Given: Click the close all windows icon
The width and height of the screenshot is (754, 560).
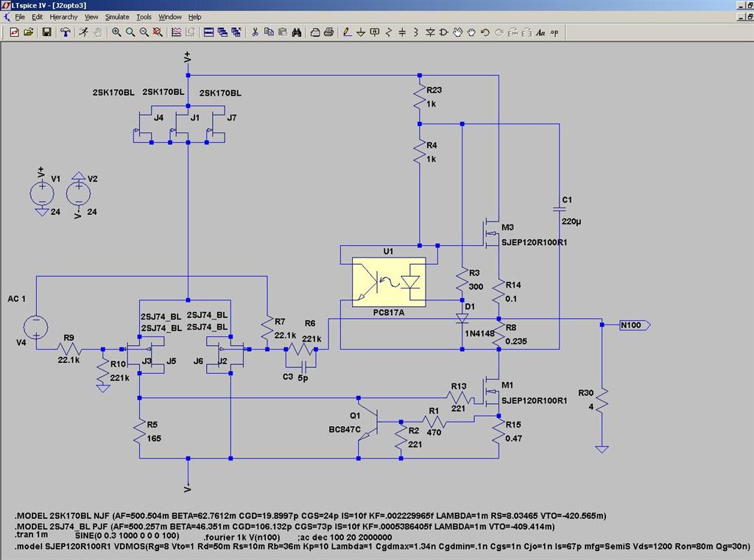Looking at the screenshot, I should pos(236,32).
